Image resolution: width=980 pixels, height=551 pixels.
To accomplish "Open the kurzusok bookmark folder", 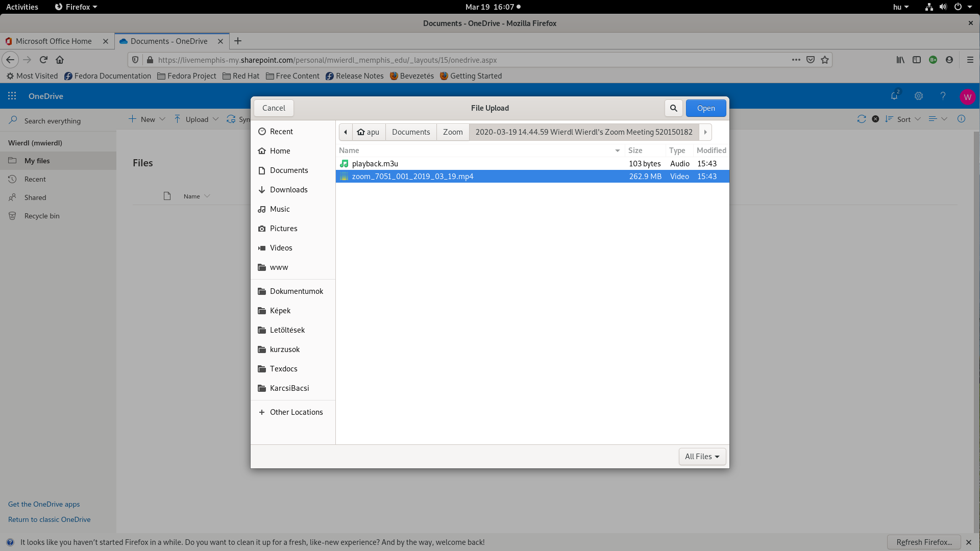I will pyautogui.click(x=293, y=349).
